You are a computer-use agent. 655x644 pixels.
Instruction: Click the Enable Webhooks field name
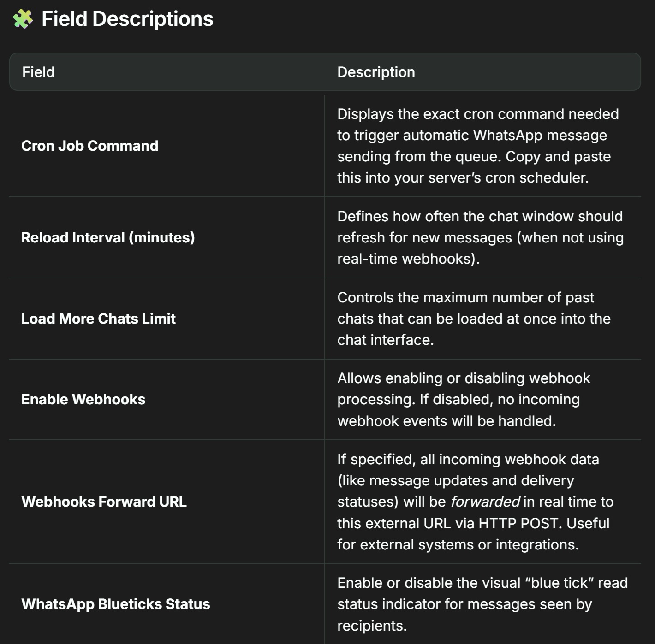(x=83, y=399)
